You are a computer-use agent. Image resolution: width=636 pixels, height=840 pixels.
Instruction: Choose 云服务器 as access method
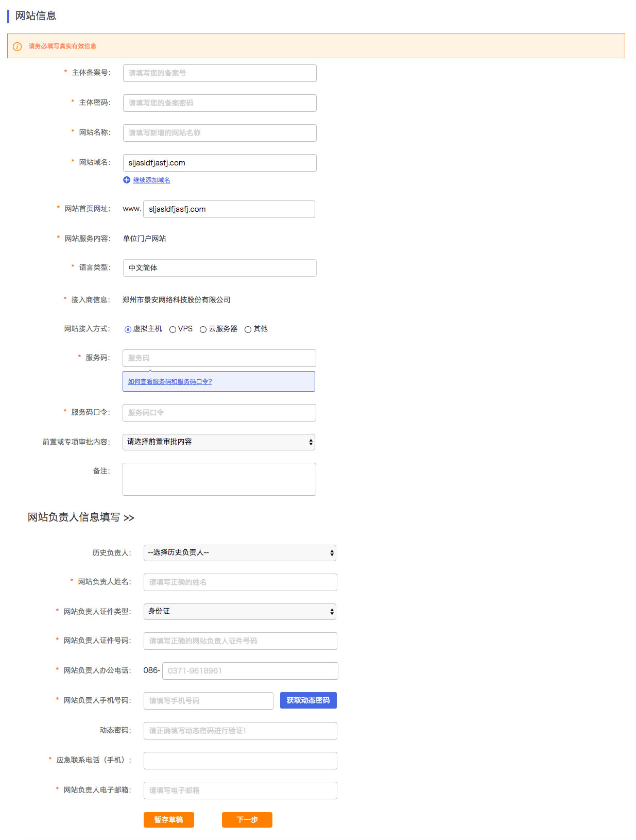click(x=203, y=329)
